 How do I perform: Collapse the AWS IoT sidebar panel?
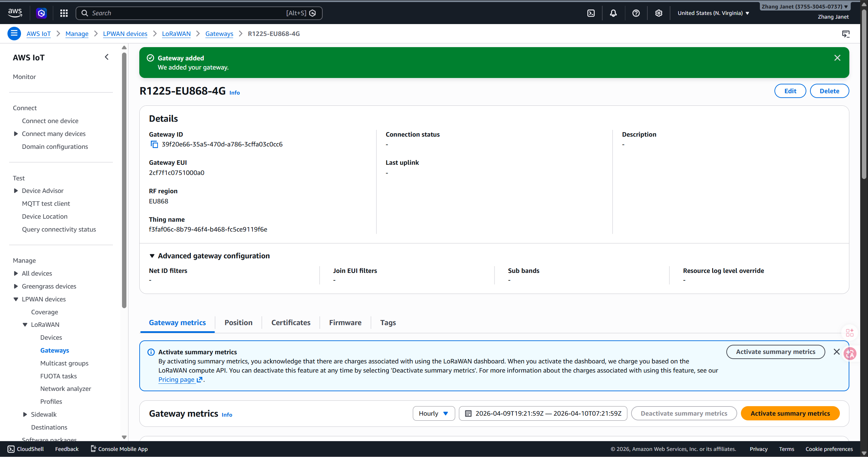click(107, 57)
